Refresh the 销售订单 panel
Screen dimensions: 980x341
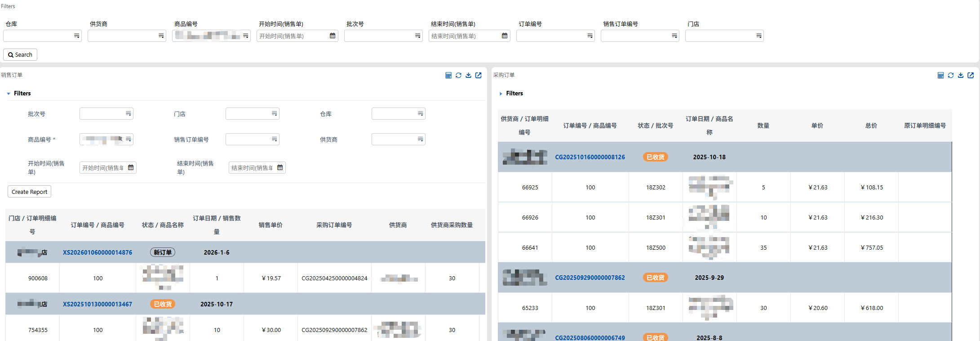(458, 75)
